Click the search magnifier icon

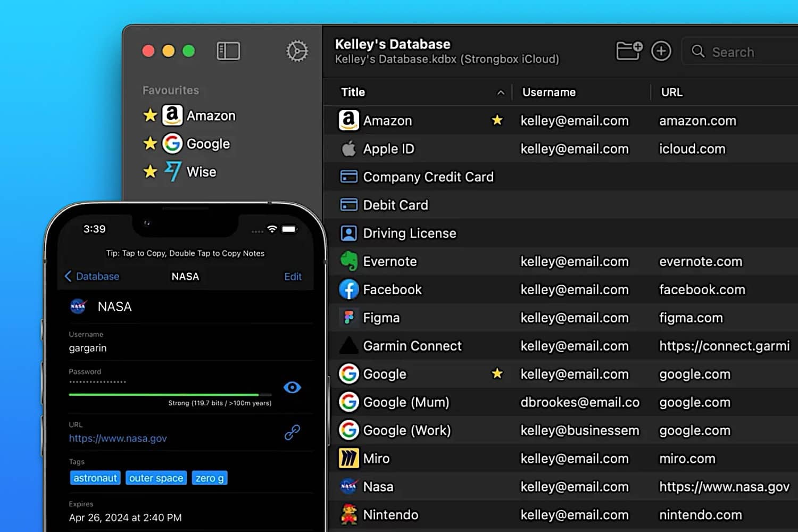(698, 51)
